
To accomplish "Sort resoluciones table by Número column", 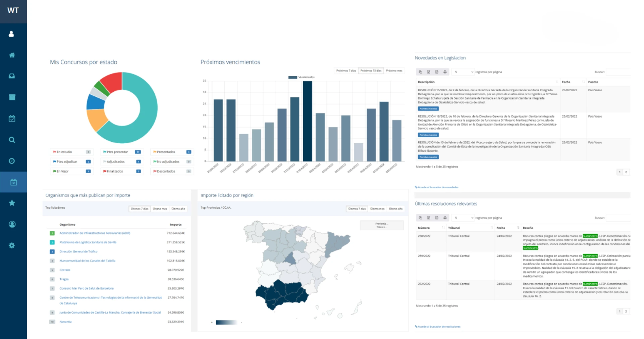I will (x=431, y=228).
